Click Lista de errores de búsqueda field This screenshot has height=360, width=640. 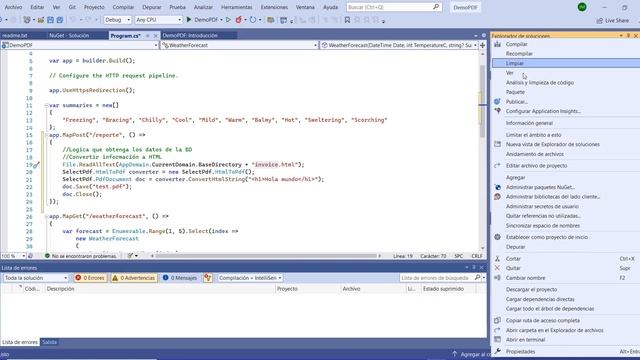tap(436, 278)
